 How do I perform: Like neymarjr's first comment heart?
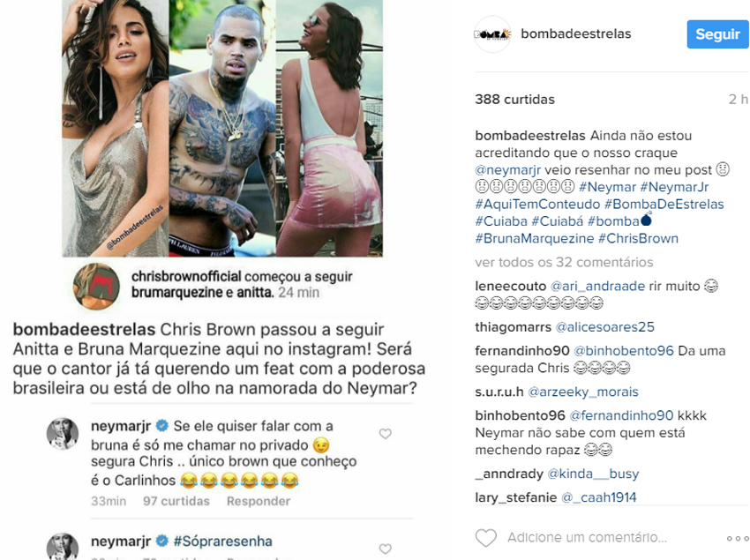386,434
